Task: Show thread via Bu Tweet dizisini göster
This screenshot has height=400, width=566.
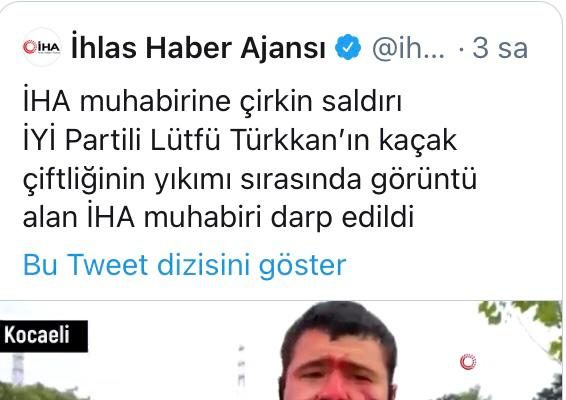Action: (184, 265)
